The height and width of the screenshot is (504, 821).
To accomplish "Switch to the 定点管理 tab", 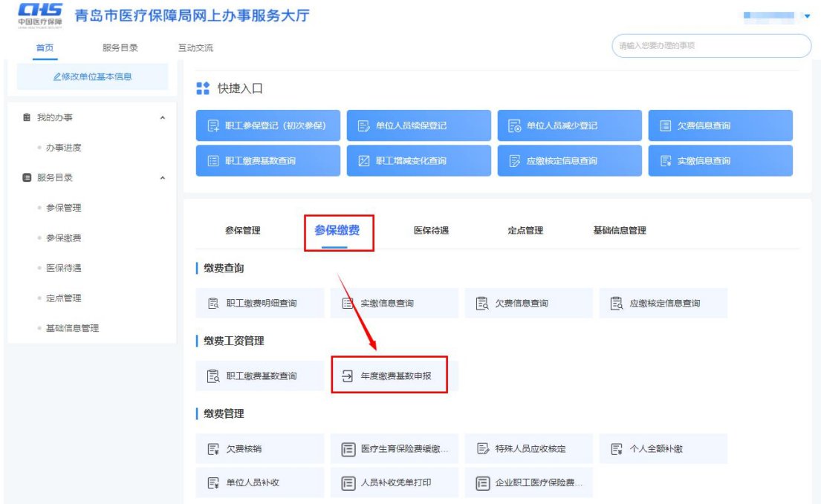I will [526, 231].
